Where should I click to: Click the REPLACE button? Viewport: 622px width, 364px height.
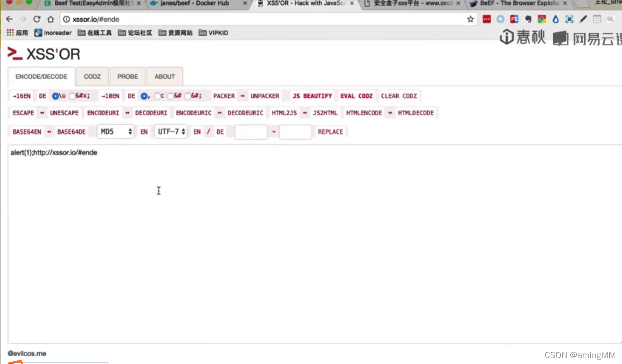pyautogui.click(x=330, y=132)
